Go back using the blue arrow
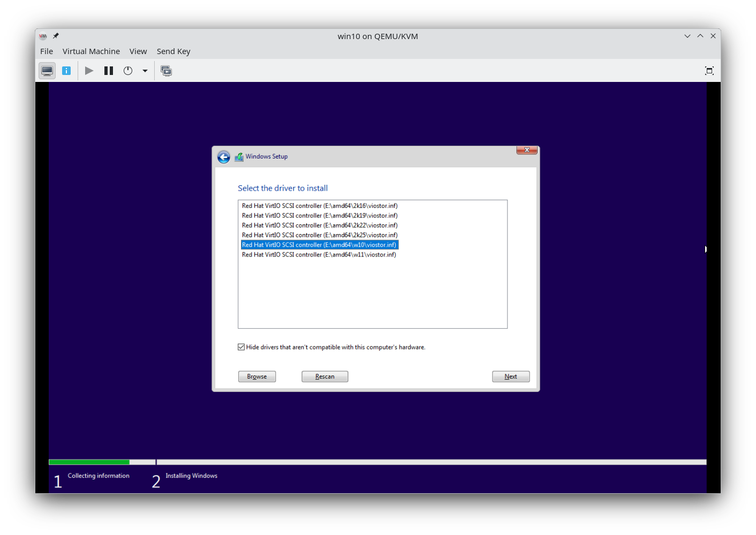Viewport: 756px width, 535px height. (224, 157)
